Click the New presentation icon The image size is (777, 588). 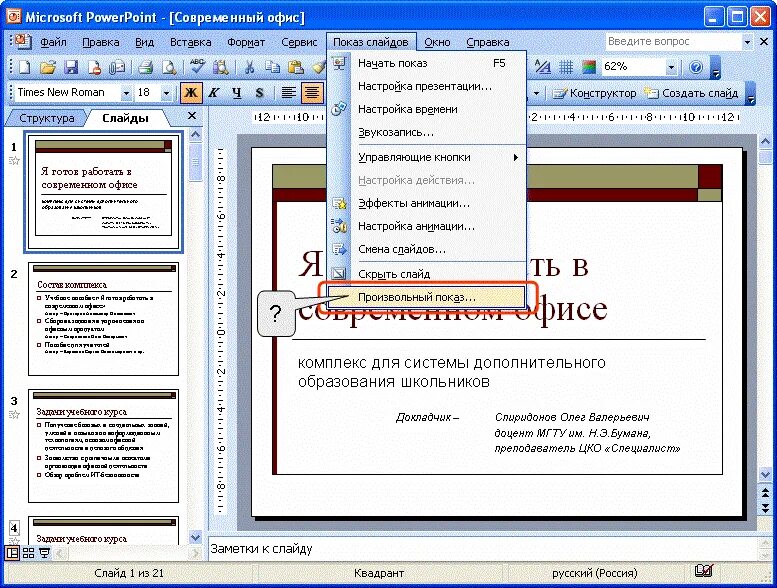pyautogui.click(x=24, y=67)
